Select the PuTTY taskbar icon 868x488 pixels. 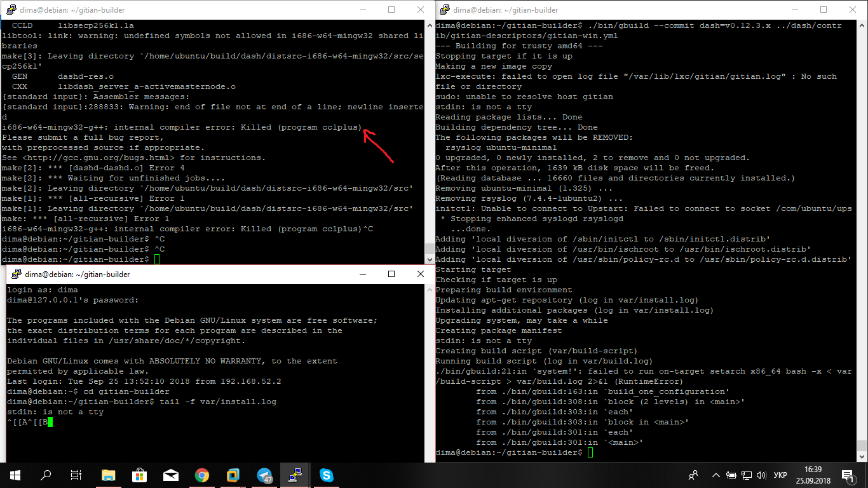[295, 475]
